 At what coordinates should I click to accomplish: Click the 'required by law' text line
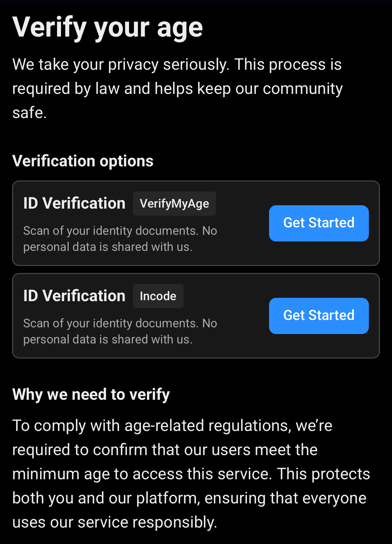coord(177,89)
